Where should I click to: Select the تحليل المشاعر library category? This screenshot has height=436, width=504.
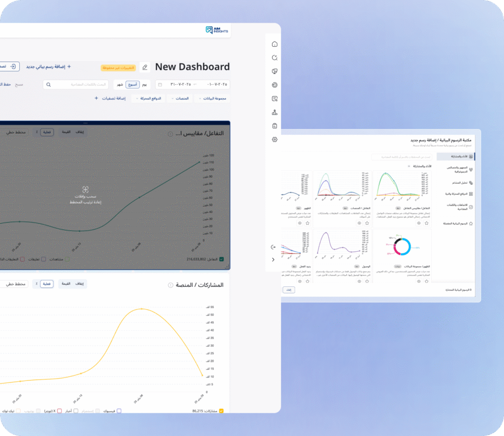click(x=455, y=182)
